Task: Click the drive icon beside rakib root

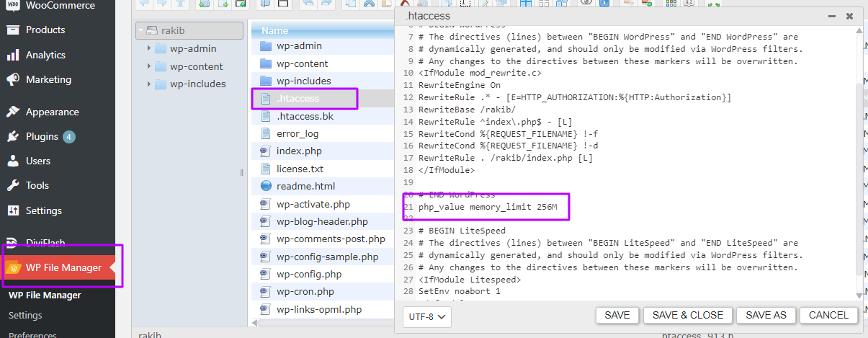Action: [152, 30]
